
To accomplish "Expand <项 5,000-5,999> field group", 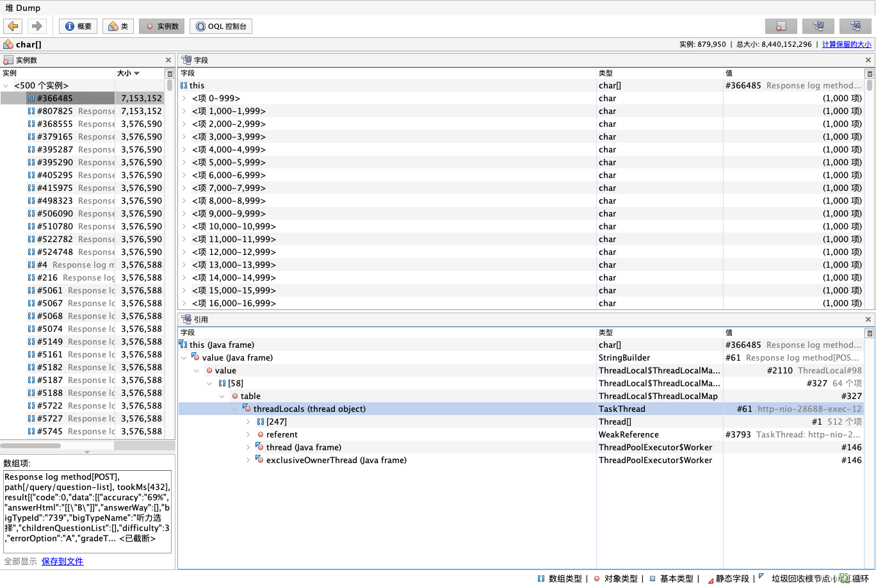I will 184,163.
